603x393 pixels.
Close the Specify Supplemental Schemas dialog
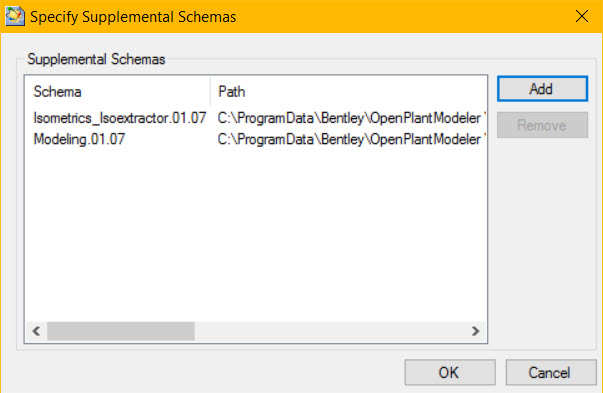coord(582,16)
